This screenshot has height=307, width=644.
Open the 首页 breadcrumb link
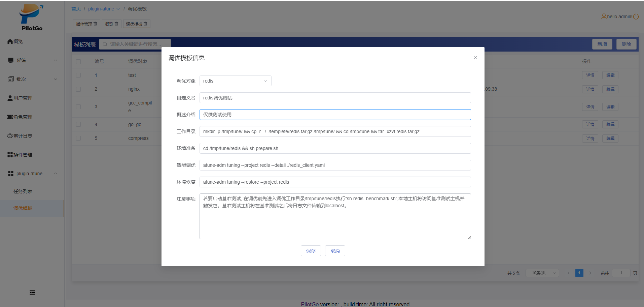76,9
